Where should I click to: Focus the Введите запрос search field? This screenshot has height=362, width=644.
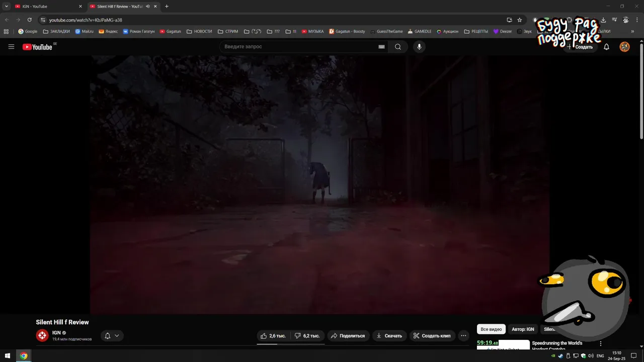(300, 47)
